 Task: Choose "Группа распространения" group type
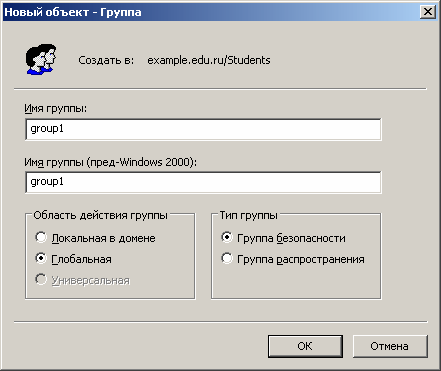pyautogui.click(x=227, y=258)
